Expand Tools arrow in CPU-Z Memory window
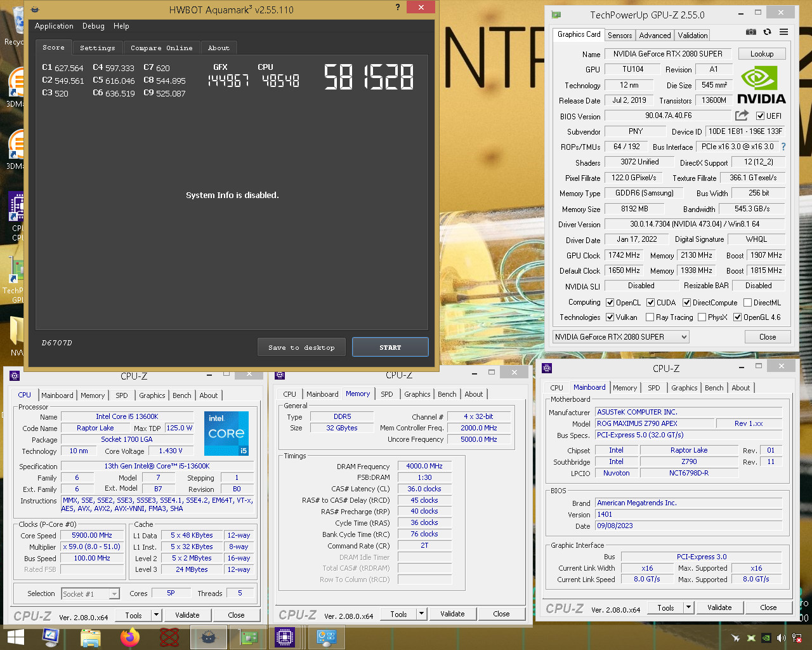The image size is (812, 650). click(422, 614)
